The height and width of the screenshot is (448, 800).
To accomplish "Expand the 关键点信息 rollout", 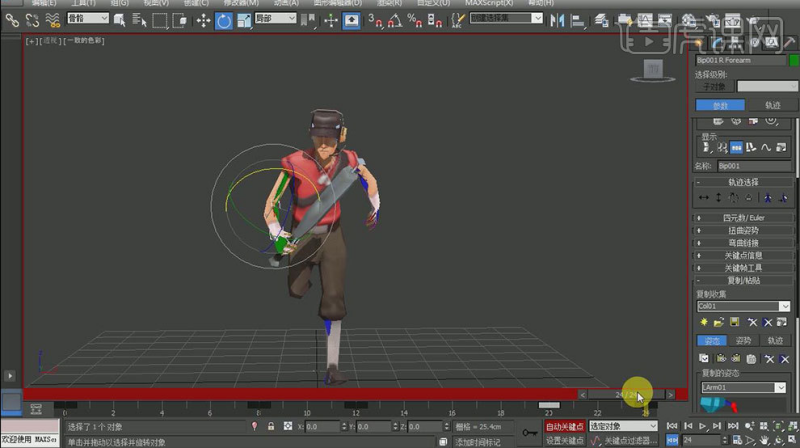I will tap(743, 256).
